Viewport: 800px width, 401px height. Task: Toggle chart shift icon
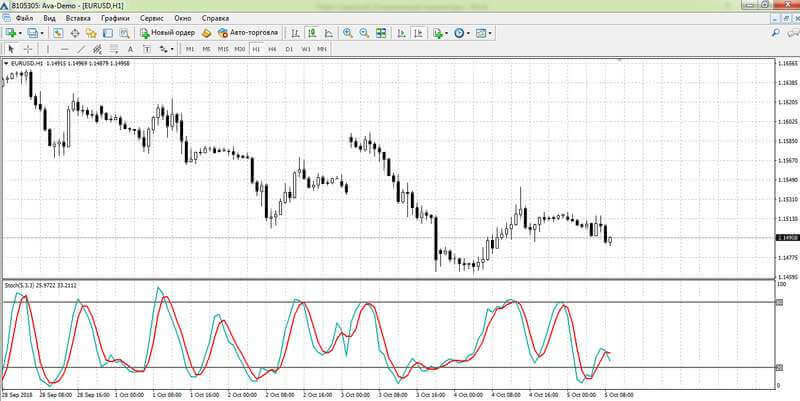tap(418, 33)
